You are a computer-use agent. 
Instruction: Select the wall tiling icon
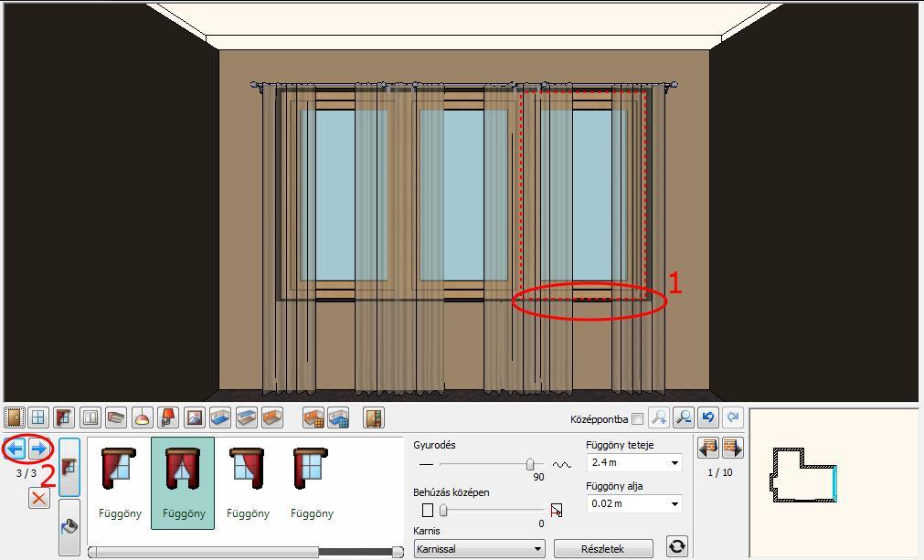[313, 418]
